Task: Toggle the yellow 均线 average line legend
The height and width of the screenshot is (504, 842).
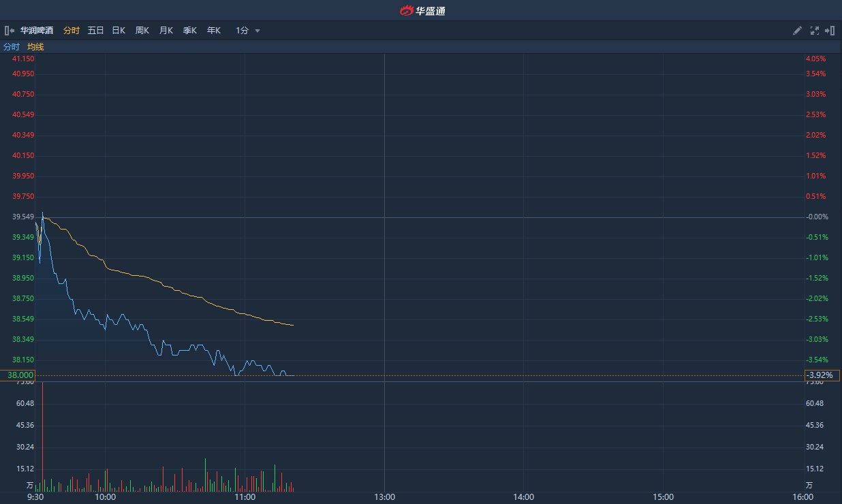Action: [35, 47]
